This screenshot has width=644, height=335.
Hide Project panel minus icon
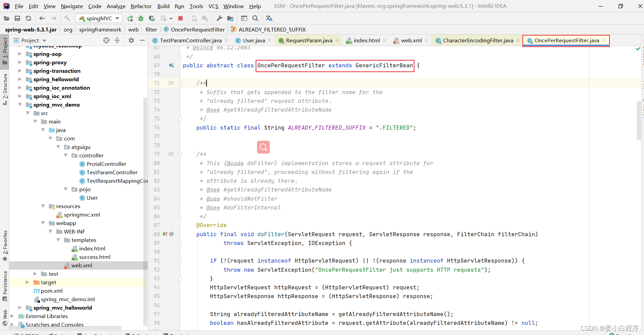click(142, 40)
